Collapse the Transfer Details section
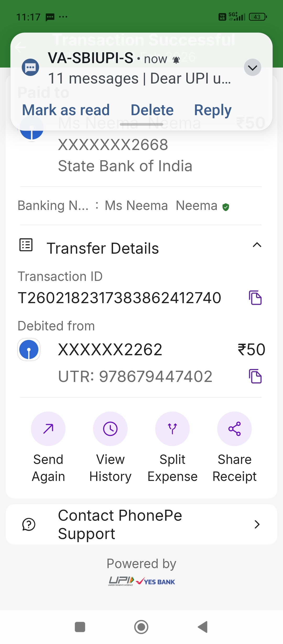283x644 pixels. (257, 245)
